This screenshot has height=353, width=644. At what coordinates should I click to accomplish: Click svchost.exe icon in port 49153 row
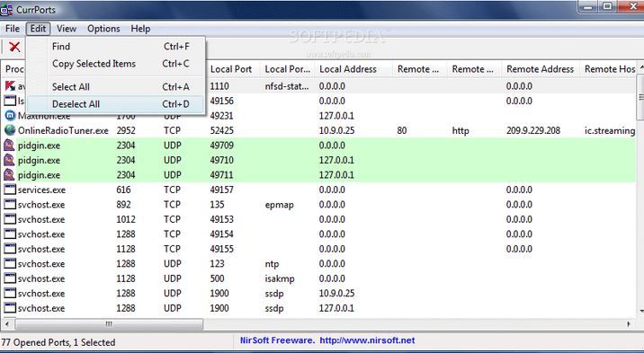tap(10, 219)
